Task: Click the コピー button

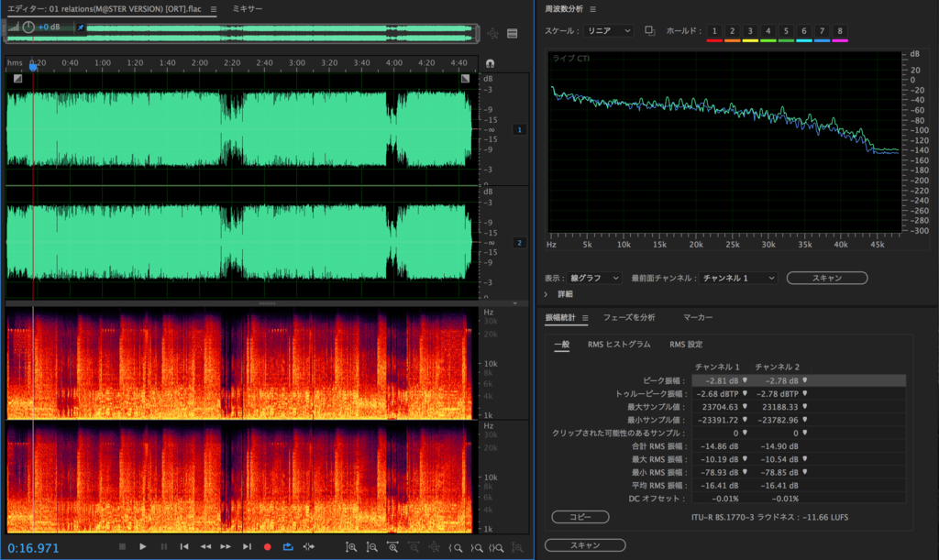Action: click(x=580, y=517)
